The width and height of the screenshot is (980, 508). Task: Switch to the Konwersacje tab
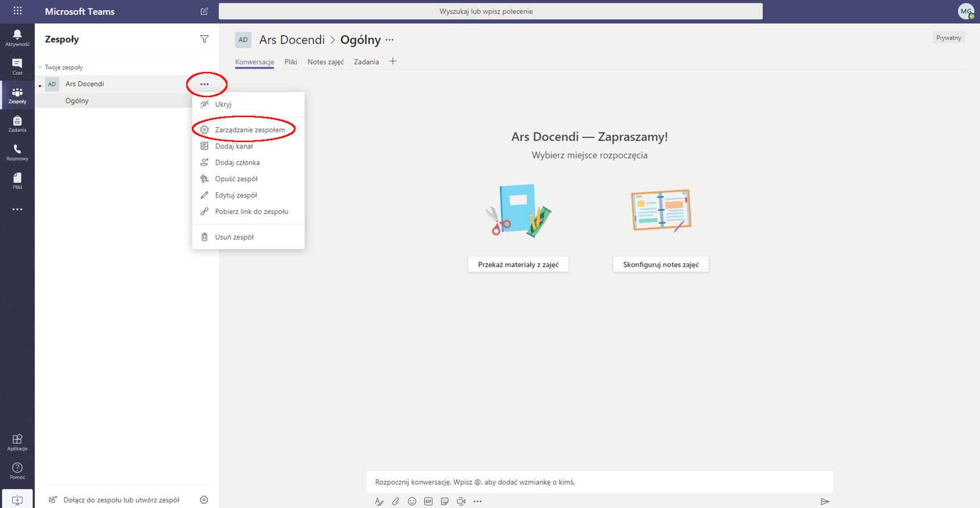(255, 62)
